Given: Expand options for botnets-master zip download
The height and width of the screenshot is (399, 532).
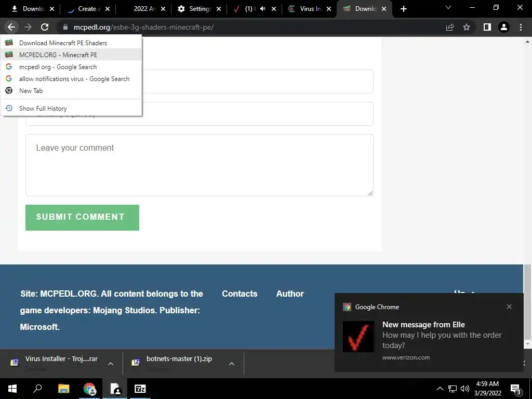Looking at the screenshot, I should tap(231, 364).
